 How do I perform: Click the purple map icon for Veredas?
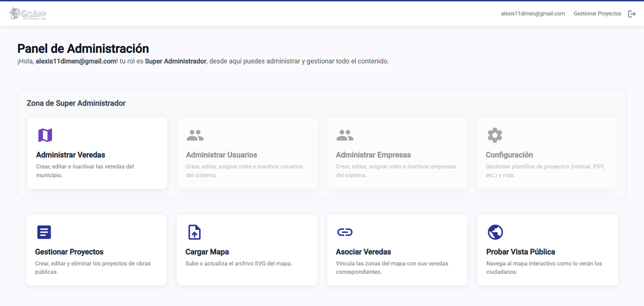(x=45, y=135)
